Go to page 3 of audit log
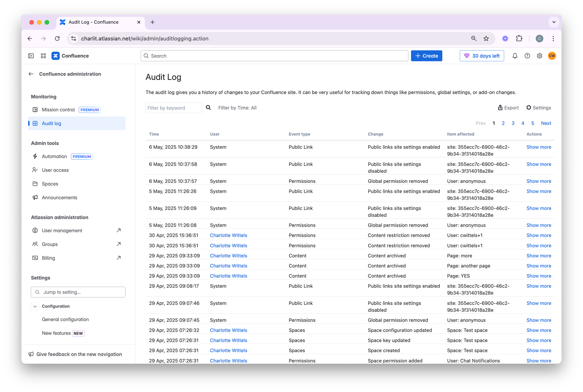 click(x=513, y=123)
